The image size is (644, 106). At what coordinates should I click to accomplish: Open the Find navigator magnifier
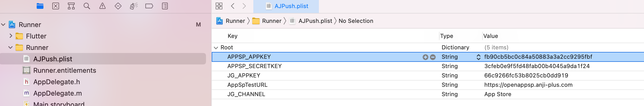pos(87,6)
